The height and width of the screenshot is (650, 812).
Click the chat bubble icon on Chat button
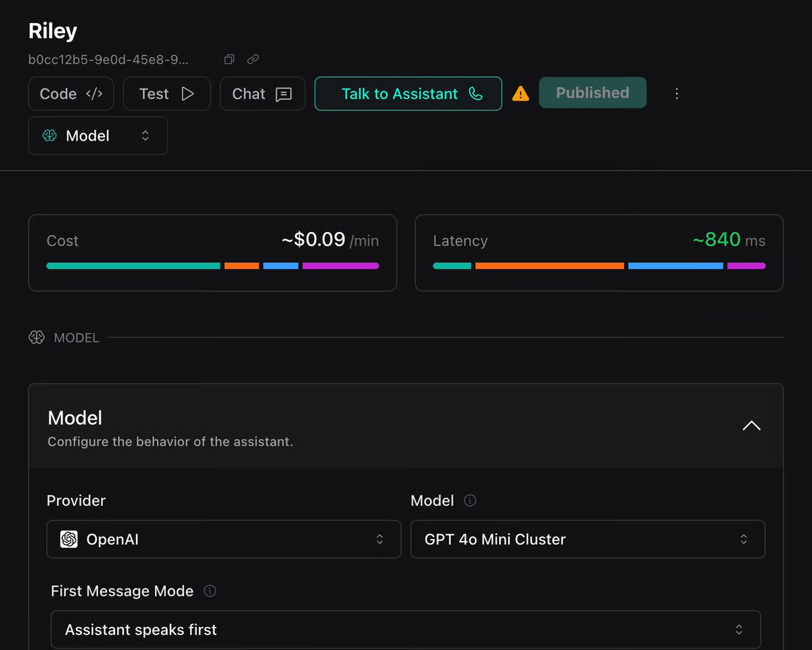pos(283,94)
